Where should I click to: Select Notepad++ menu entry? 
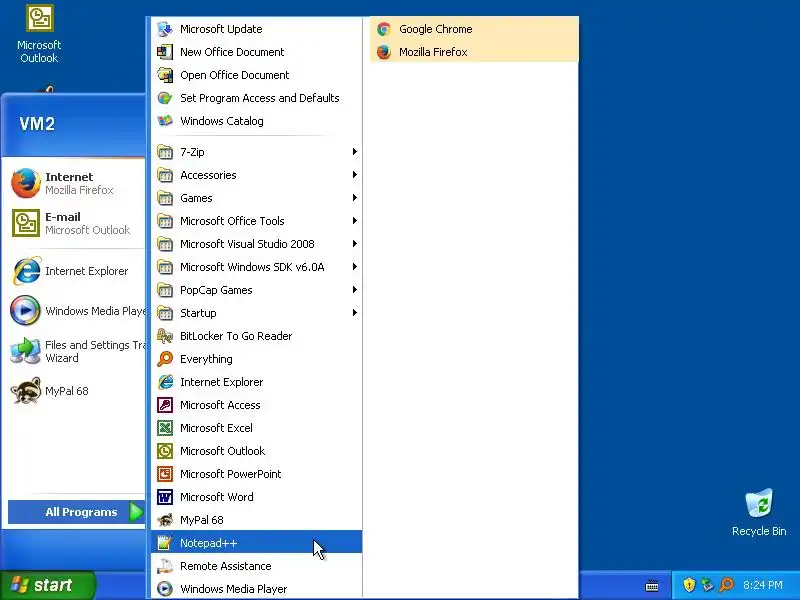click(257, 543)
